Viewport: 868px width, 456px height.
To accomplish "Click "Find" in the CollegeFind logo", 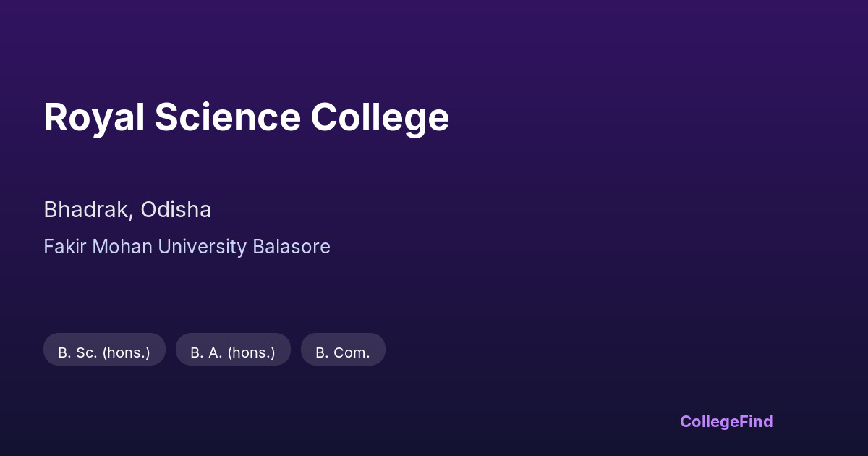I will pos(757,421).
